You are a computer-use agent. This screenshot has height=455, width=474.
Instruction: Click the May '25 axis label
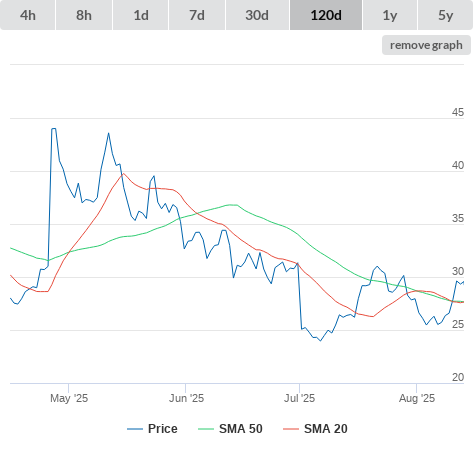pos(69,398)
